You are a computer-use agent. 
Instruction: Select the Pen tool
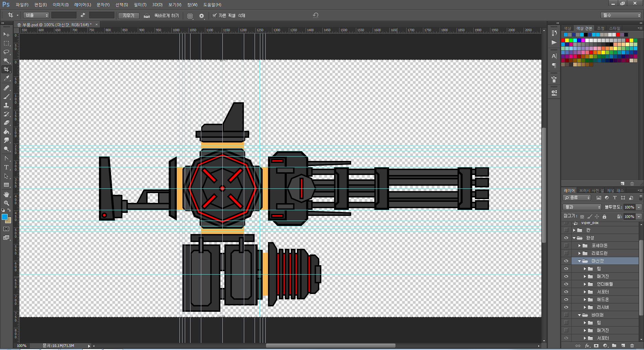(x=6, y=158)
